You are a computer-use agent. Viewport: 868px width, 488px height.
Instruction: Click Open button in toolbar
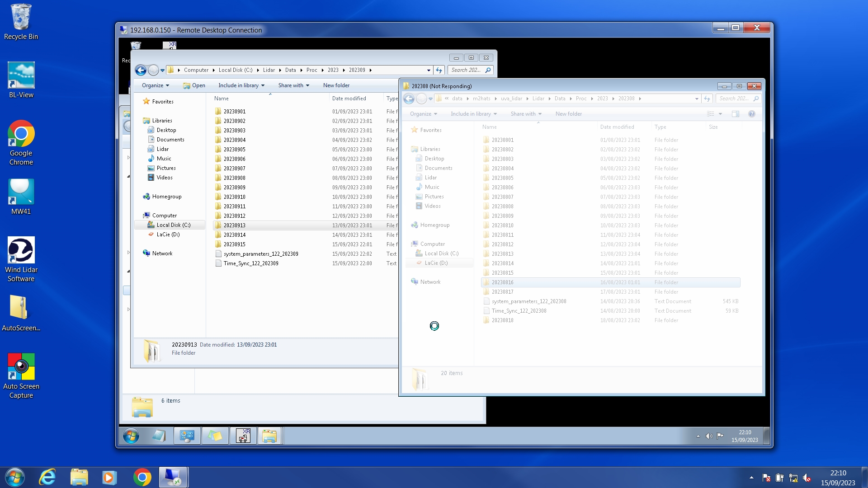[x=194, y=85]
